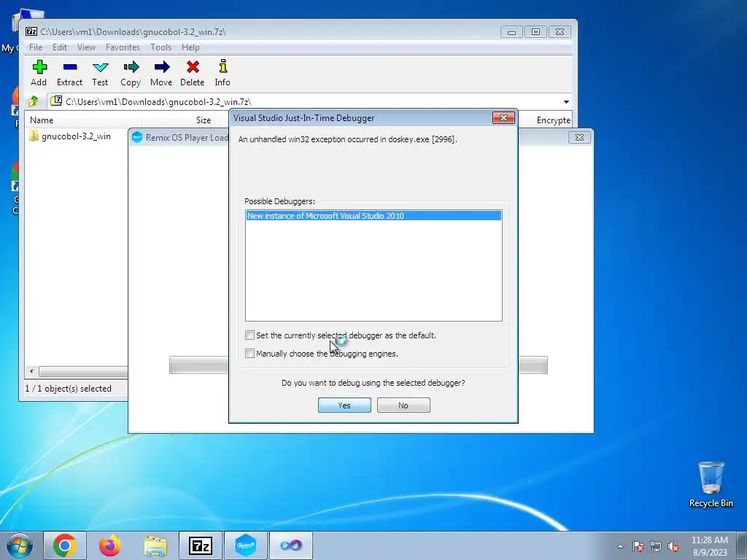This screenshot has height=560, width=747.
Task: Click the Move icon in 7-Zip toolbar
Action: pos(161,73)
